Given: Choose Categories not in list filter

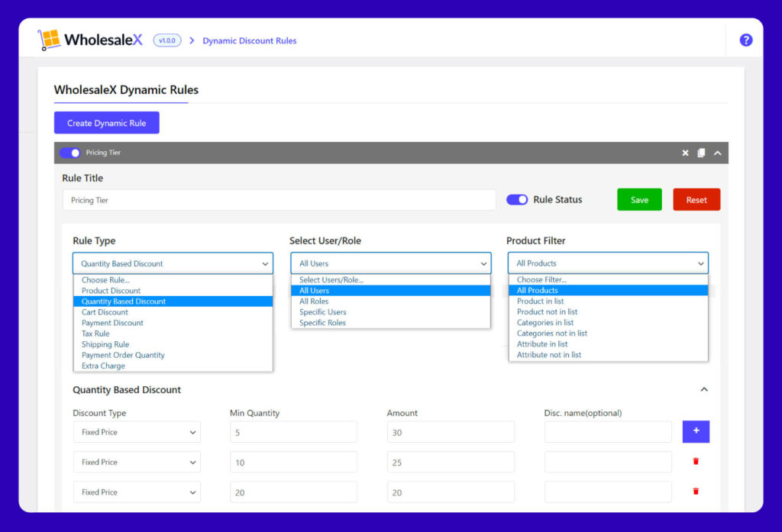Looking at the screenshot, I should click(609, 333).
